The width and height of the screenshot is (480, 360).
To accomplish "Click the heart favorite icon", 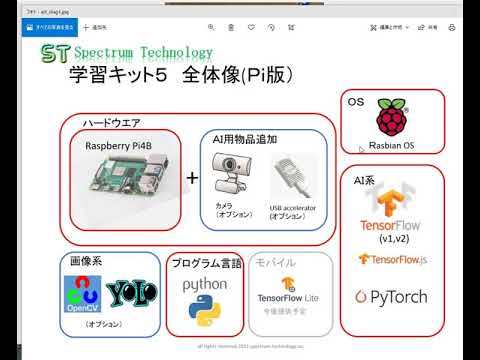I will (x=251, y=27).
